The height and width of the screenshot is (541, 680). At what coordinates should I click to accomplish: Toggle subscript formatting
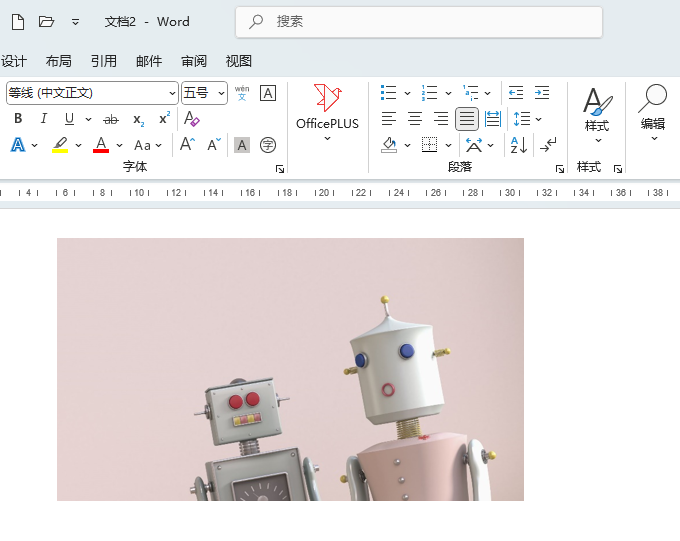(x=138, y=119)
